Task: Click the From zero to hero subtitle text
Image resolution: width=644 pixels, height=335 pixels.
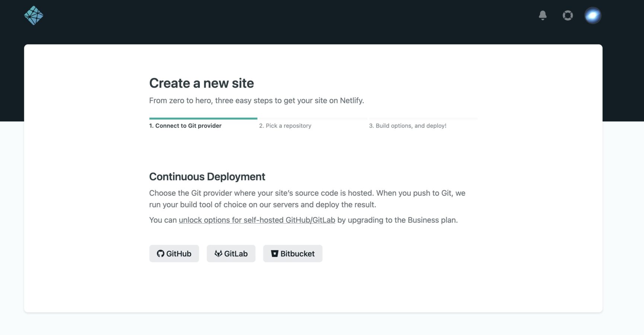Action: [x=256, y=100]
